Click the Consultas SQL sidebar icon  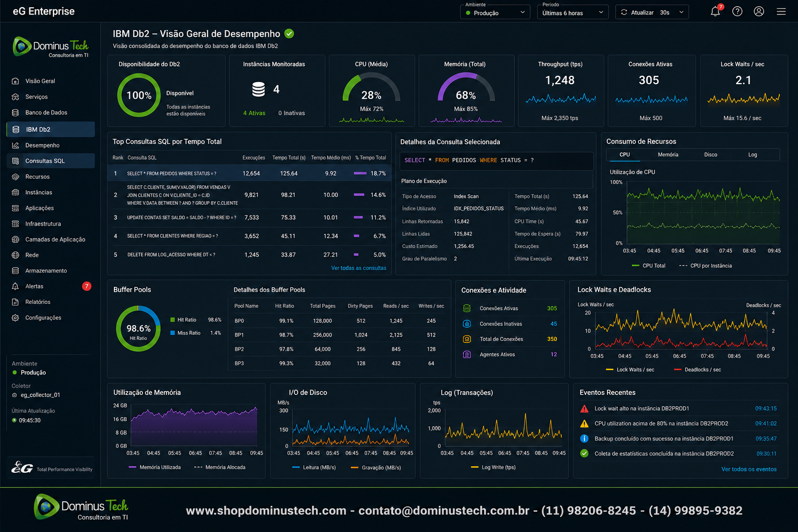pos(16,161)
